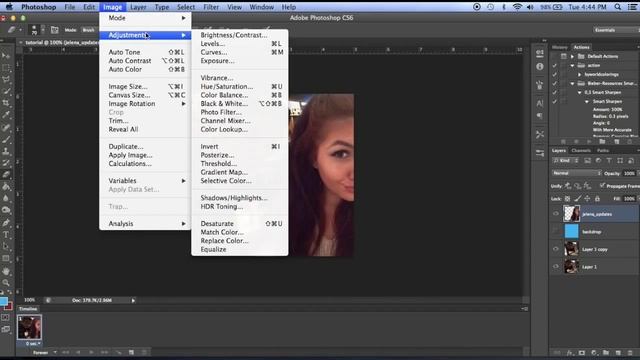
Task: Select the Hand tool
Action: (x=6, y=271)
